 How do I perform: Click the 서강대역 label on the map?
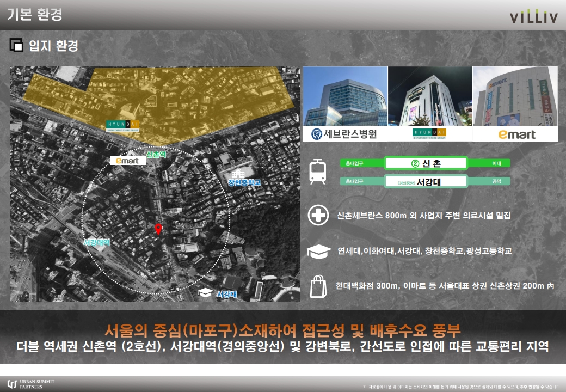pos(96,242)
